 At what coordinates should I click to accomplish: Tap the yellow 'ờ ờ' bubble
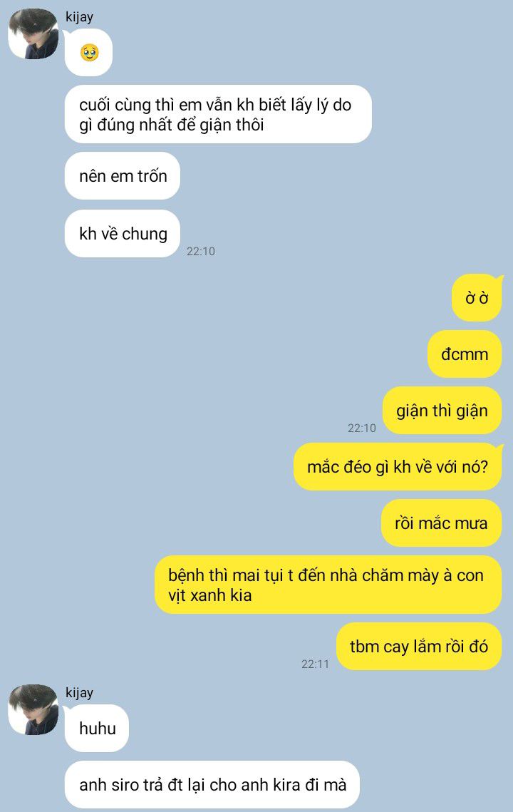477,298
